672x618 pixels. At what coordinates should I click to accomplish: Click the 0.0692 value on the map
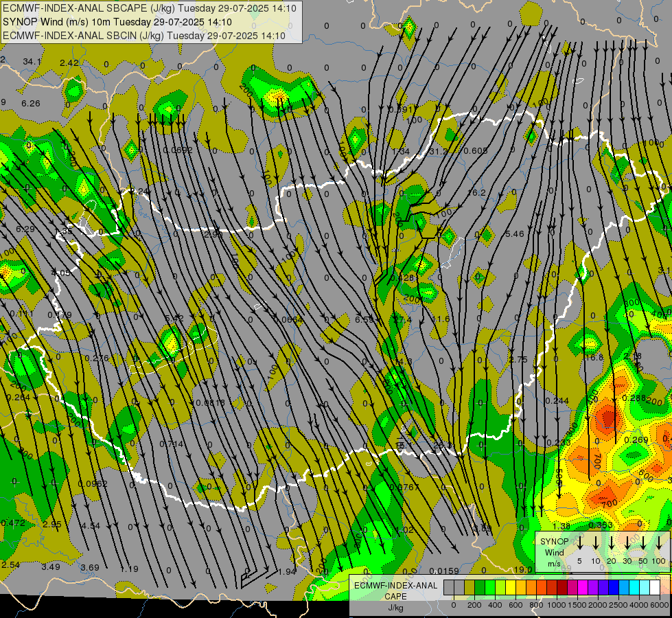click(x=178, y=150)
